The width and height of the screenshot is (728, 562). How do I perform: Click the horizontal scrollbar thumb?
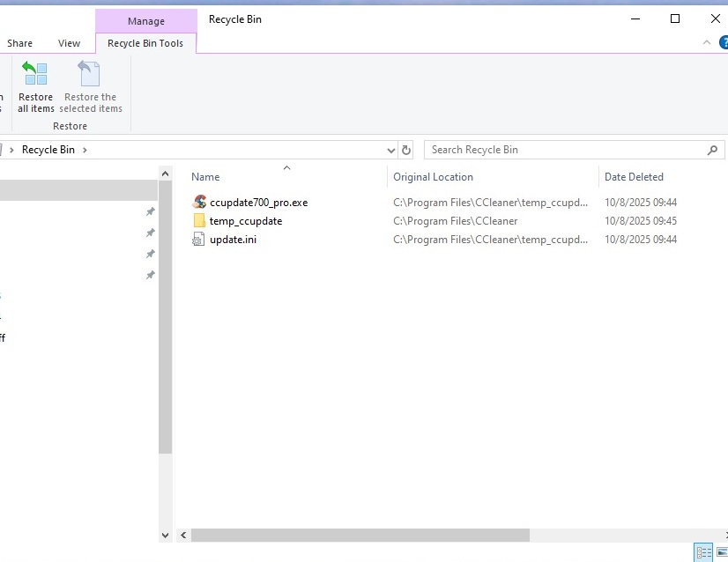point(360,535)
